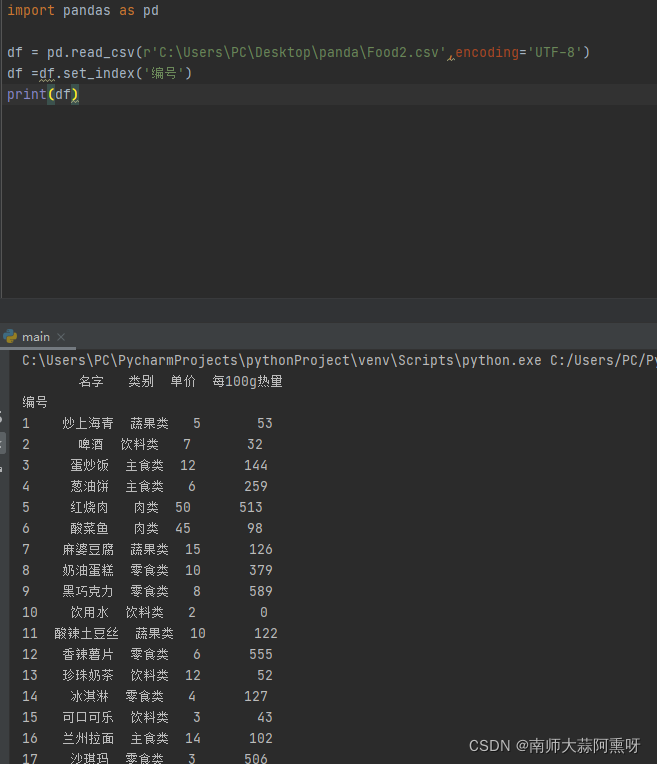This screenshot has height=764, width=657.
Task: Click '冰淇淋' in row 14
Action: point(89,696)
